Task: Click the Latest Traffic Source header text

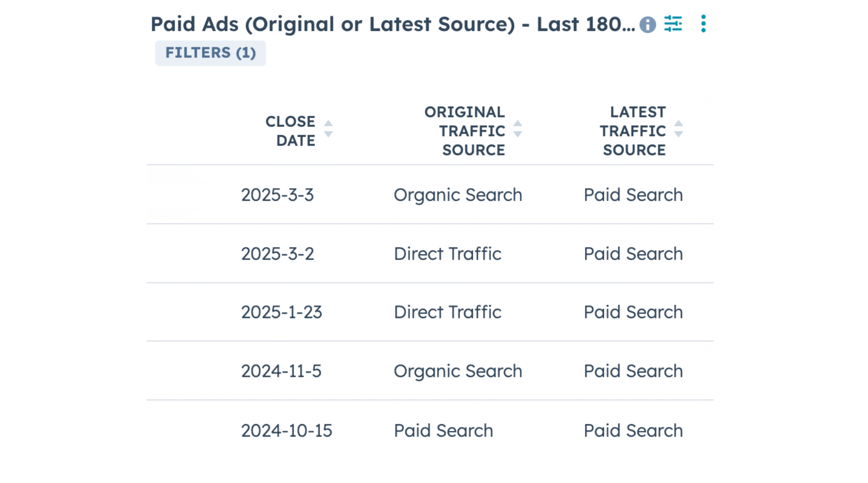Action: [634, 131]
